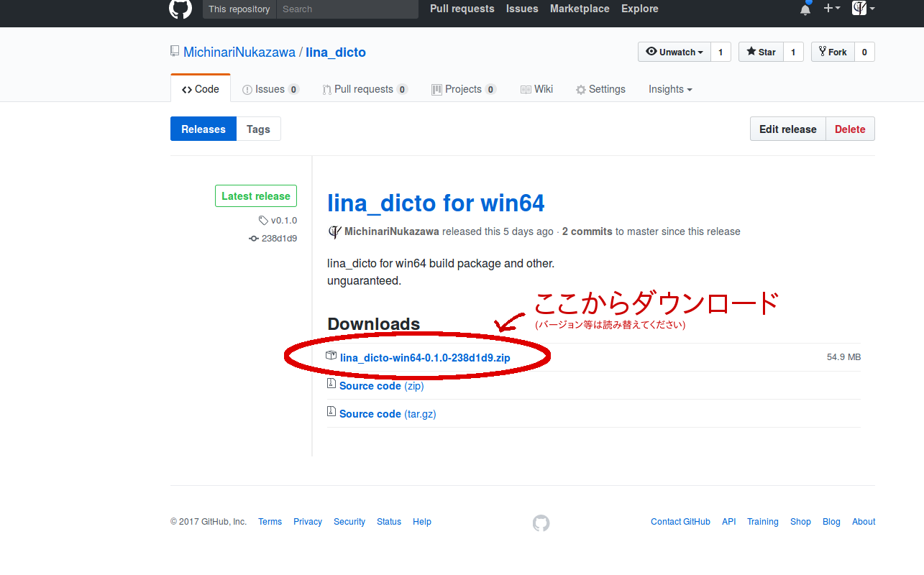Open Explore in the top navigation
The width and height of the screenshot is (924, 575).
click(640, 9)
